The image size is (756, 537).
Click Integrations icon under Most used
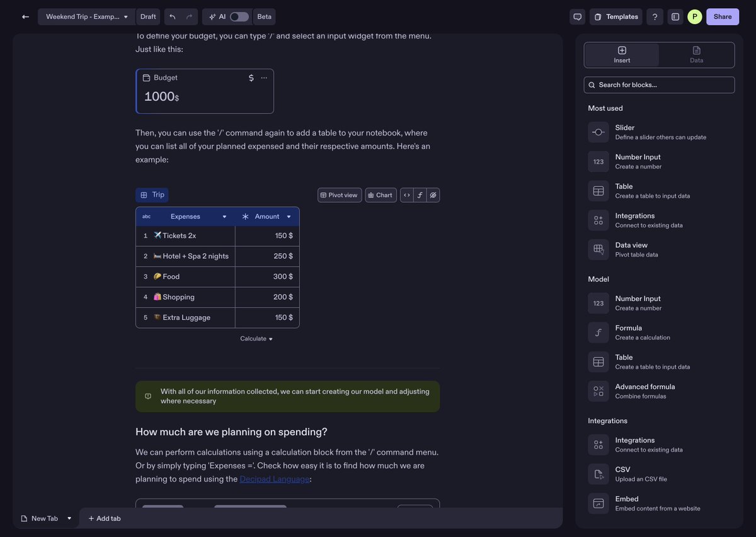pyautogui.click(x=598, y=220)
